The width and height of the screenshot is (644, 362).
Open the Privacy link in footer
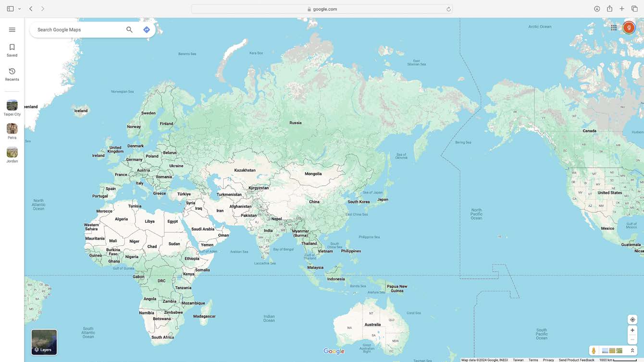pyautogui.click(x=548, y=360)
